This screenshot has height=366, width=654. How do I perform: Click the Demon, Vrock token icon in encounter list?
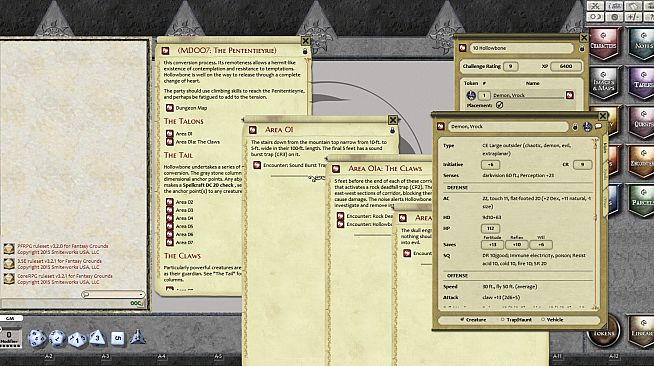coord(471,95)
